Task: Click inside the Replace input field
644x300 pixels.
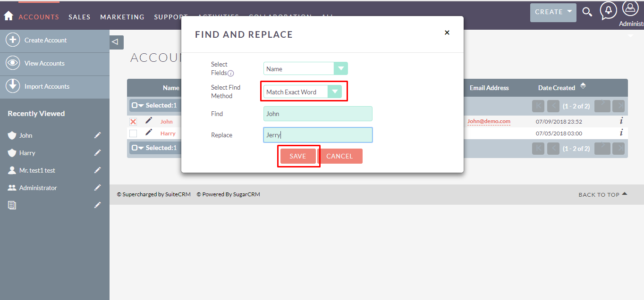Action: pyautogui.click(x=317, y=135)
